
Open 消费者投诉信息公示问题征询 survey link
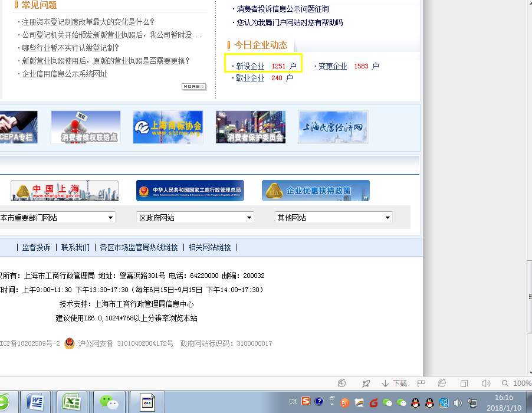(x=283, y=9)
